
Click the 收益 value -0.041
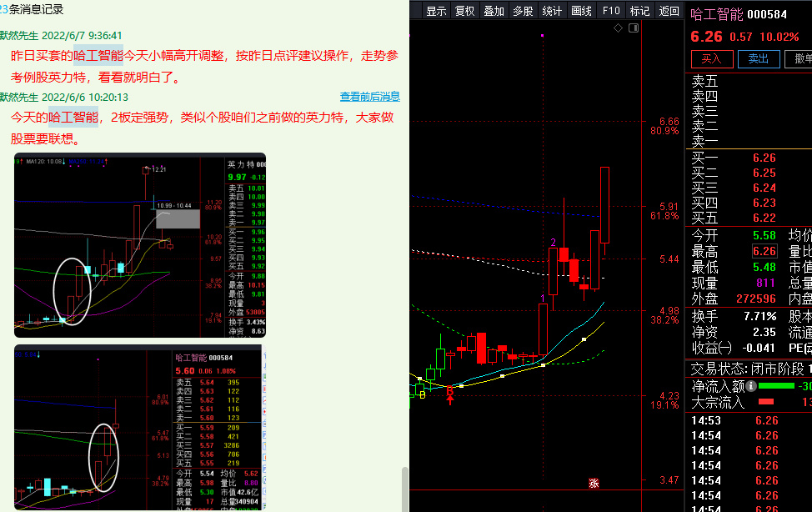coord(759,349)
